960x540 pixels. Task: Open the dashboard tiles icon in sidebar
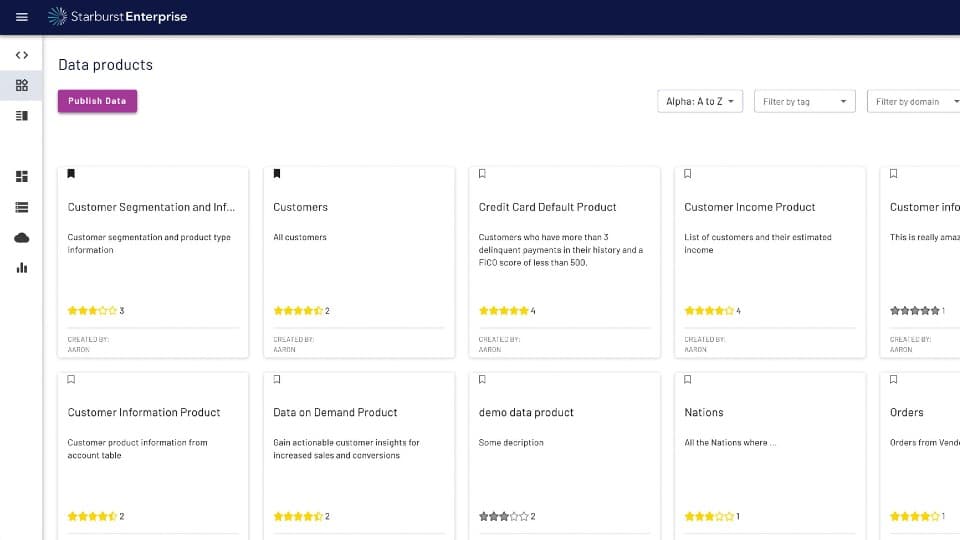click(22, 177)
